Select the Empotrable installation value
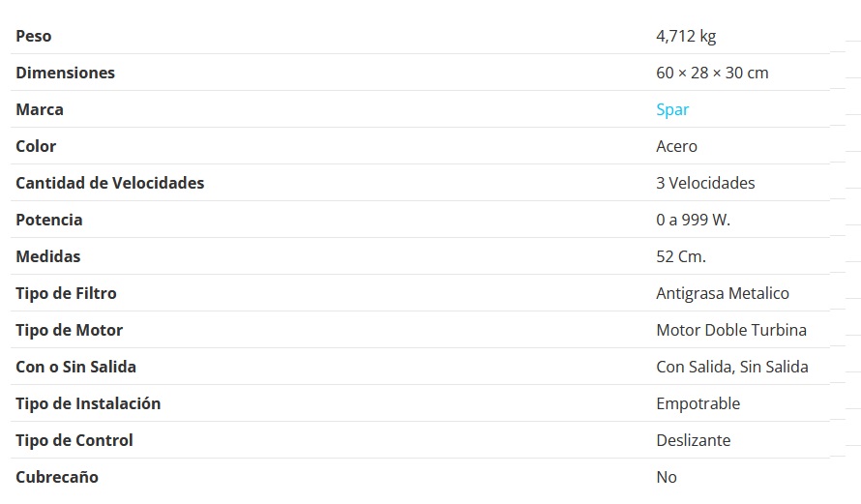861x504 pixels. click(x=698, y=404)
